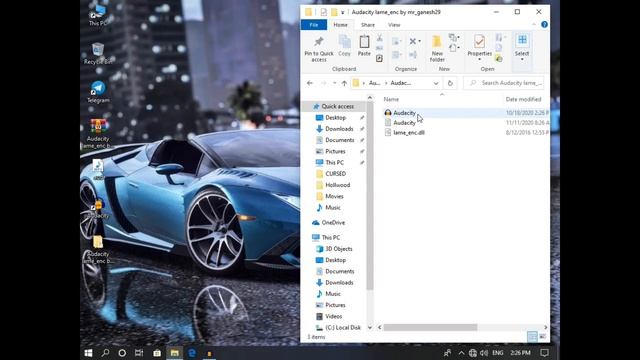
Task: Select the Recycle Bin desktop icon
Action: [98, 53]
